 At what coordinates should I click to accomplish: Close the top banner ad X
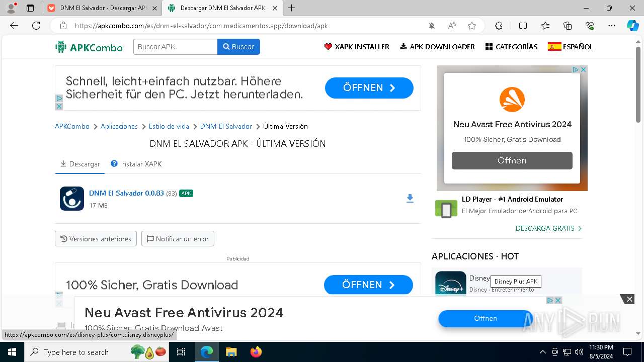(x=59, y=106)
